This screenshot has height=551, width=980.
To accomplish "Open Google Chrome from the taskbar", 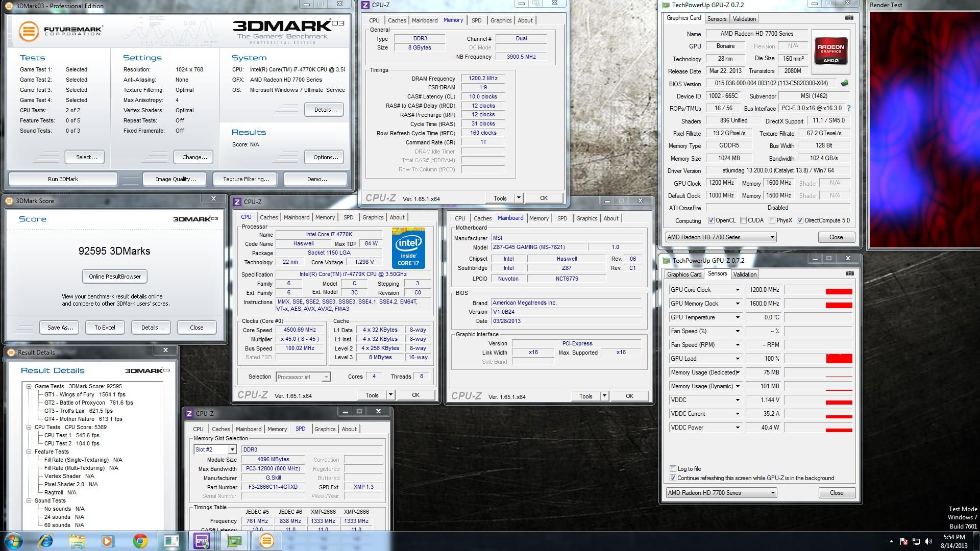I will pos(140,541).
